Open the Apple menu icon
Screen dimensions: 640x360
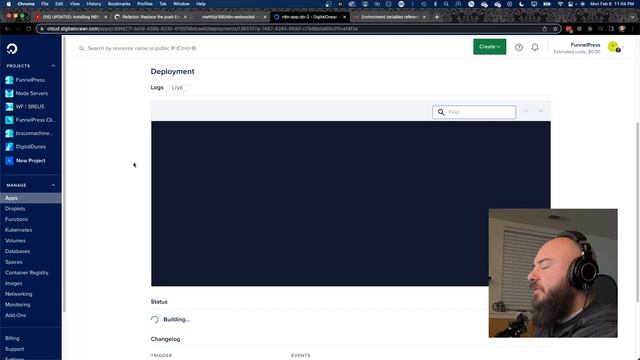pos(9,4)
